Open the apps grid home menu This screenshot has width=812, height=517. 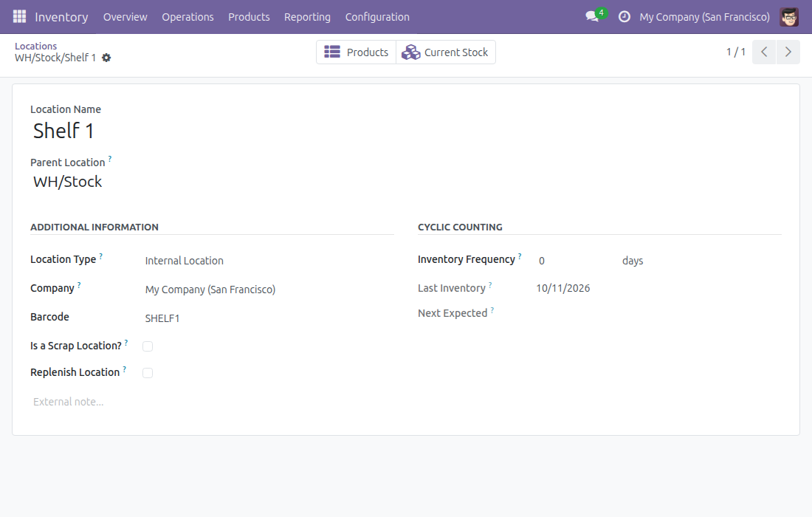(x=19, y=16)
